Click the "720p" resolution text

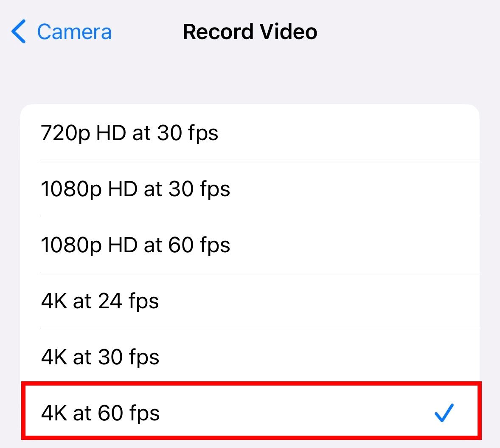point(65,133)
